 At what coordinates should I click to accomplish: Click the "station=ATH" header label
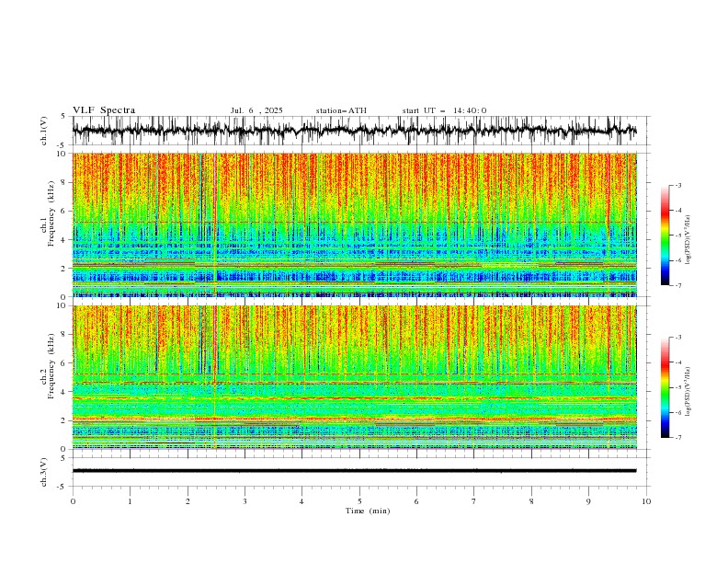click(341, 110)
